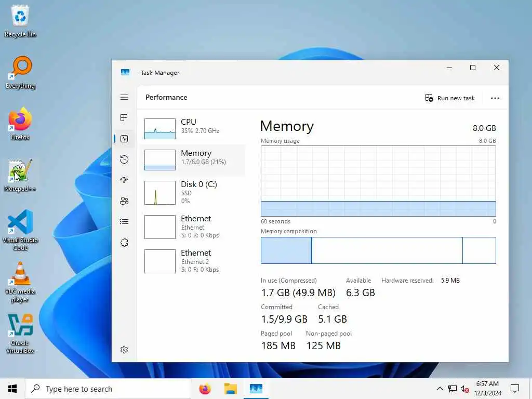Click the 1.5/9.9 GB committed value

tap(284, 319)
